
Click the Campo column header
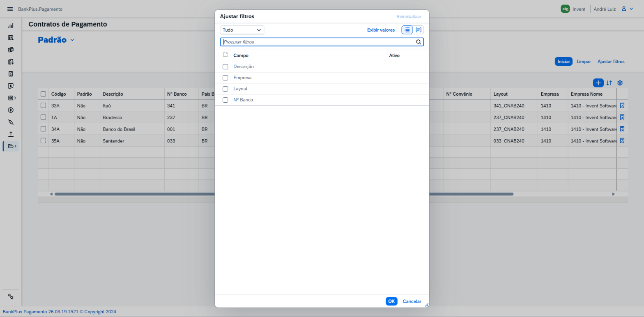click(x=241, y=55)
